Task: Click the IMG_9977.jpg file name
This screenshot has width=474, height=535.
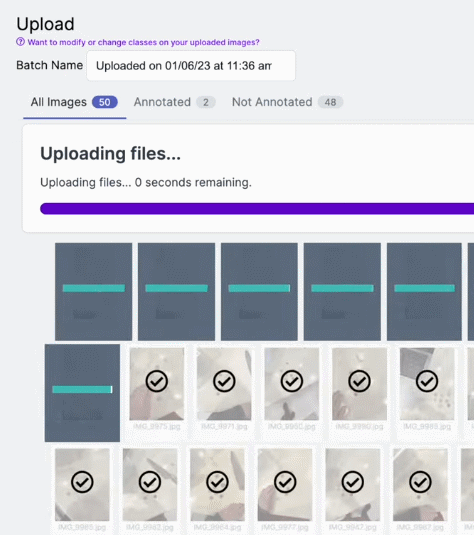Action: pos(285,527)
